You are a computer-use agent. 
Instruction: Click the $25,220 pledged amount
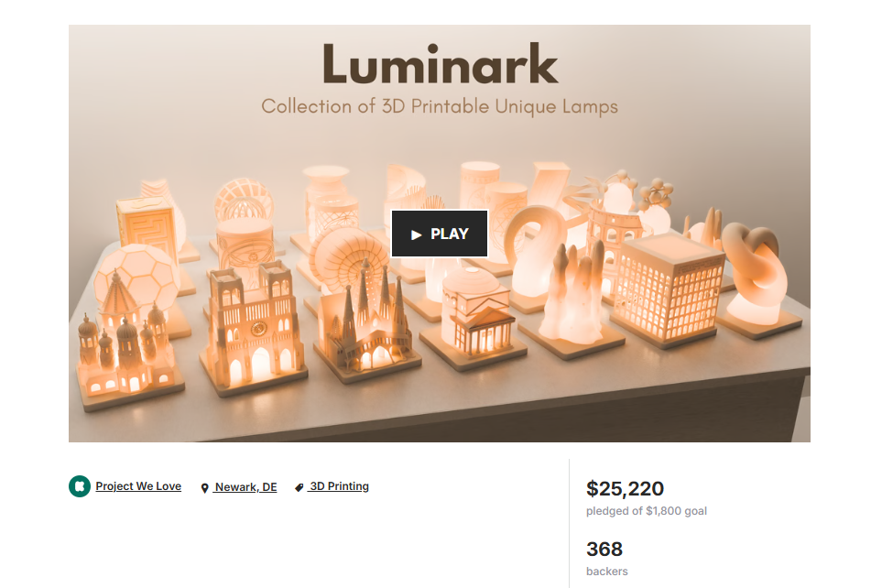tap(625, 488)
